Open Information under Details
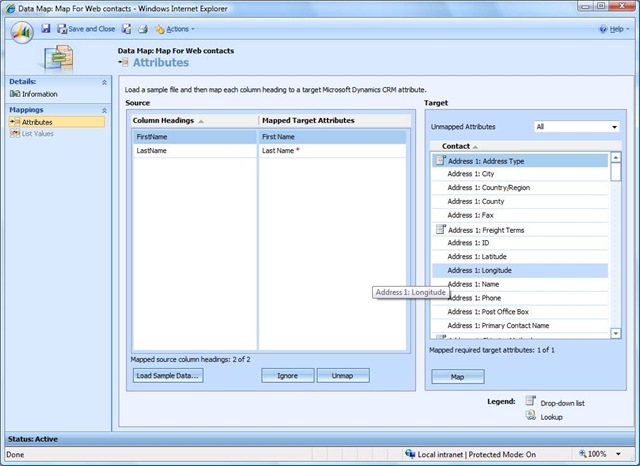Screen dimensions: 640x466 [39, 94]
